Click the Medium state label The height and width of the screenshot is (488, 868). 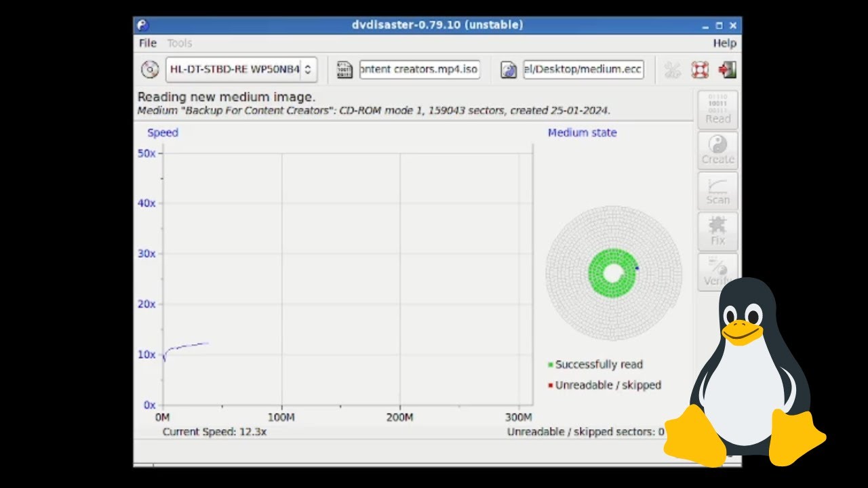583,133
